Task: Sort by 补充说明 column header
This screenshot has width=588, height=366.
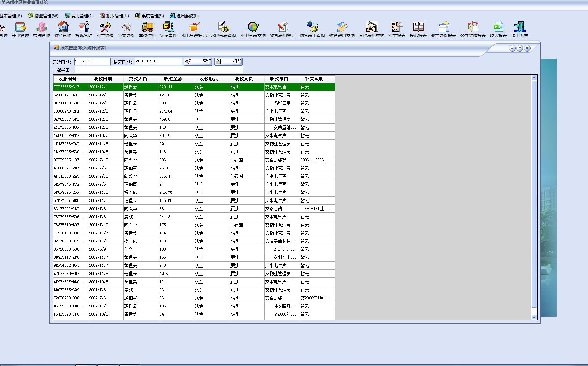Action: click(x=317, y=79)
